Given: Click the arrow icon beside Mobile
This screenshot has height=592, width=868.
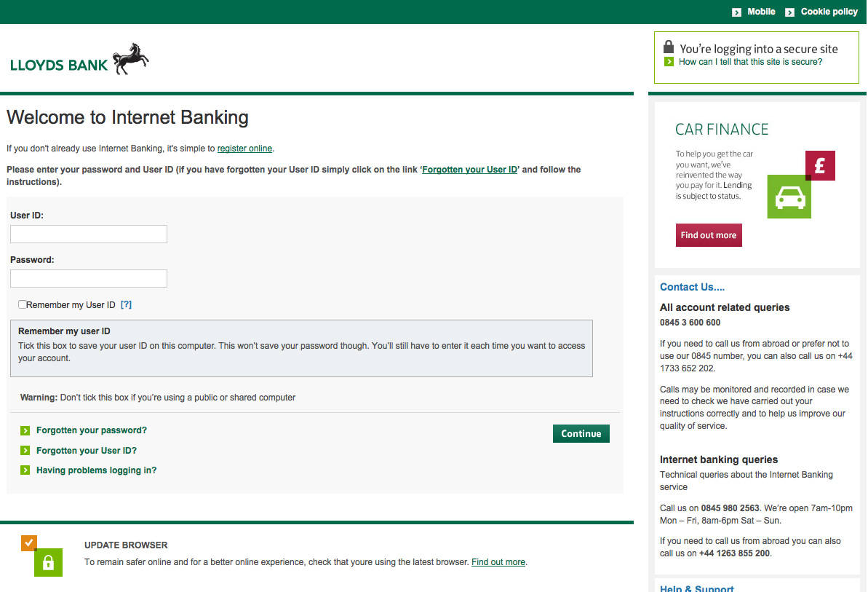Looking at the screenshot, I should click(736, 12).
